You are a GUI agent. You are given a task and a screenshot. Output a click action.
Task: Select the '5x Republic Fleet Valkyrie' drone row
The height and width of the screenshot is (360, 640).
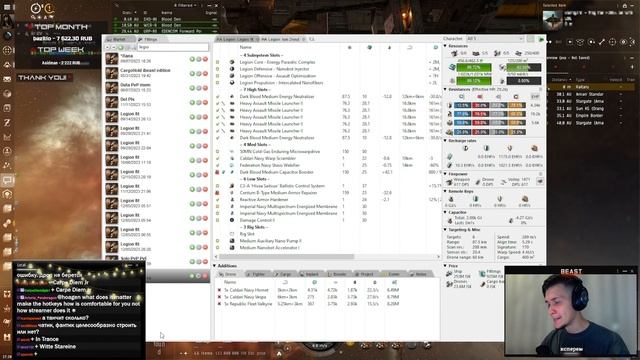[328, 304]
